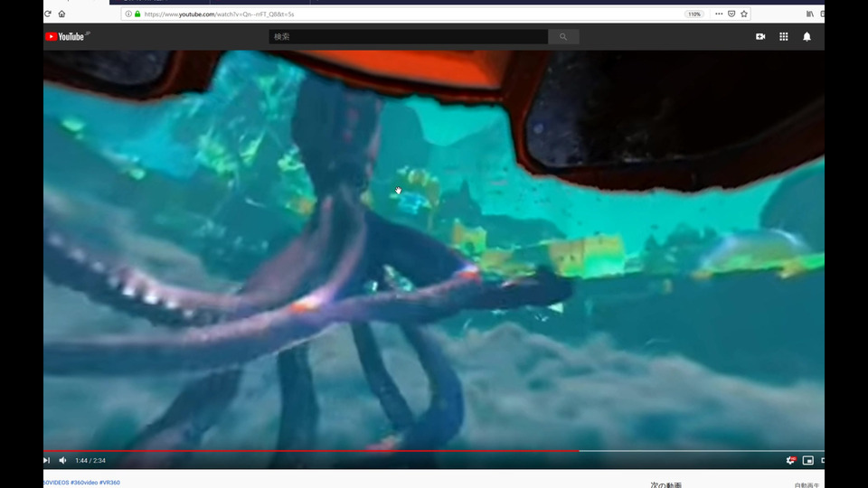Screen dimensions: 868x488
Task: Click the YouTube logo to go home
Action: coord(67,36)
